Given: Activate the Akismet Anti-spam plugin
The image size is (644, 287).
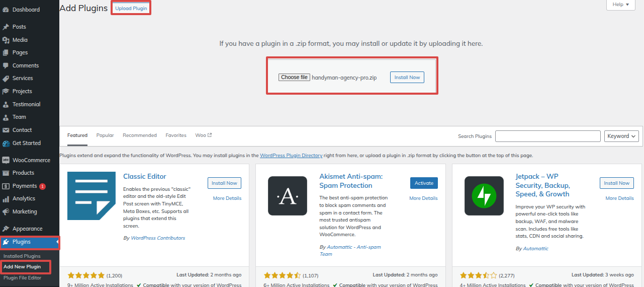Looking at the screenshot, I should pyautogui.click(x=424, y=183).
